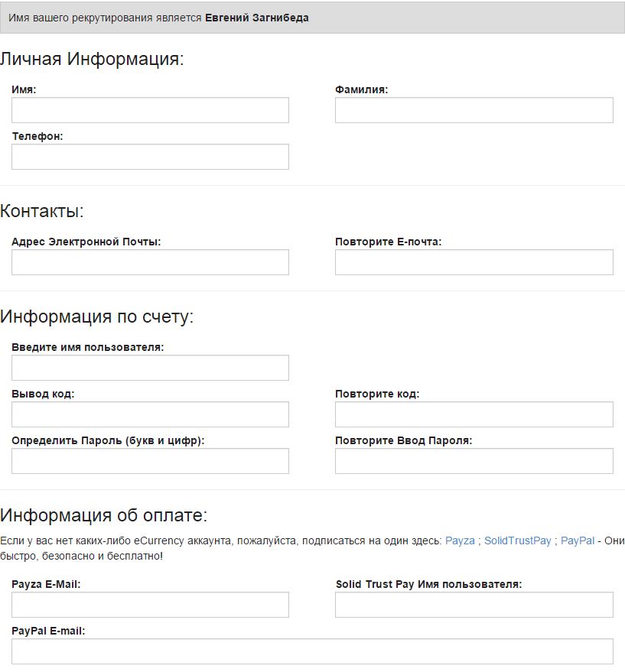Click the Фамилия (last name) field
This screenshot has width=625, height=672.
(474, 110)
